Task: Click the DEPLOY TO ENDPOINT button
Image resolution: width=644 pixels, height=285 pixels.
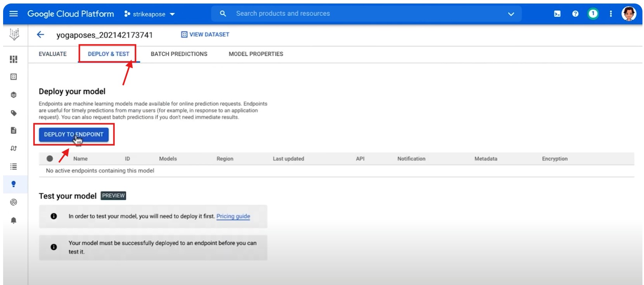Action: pos(74,134)
